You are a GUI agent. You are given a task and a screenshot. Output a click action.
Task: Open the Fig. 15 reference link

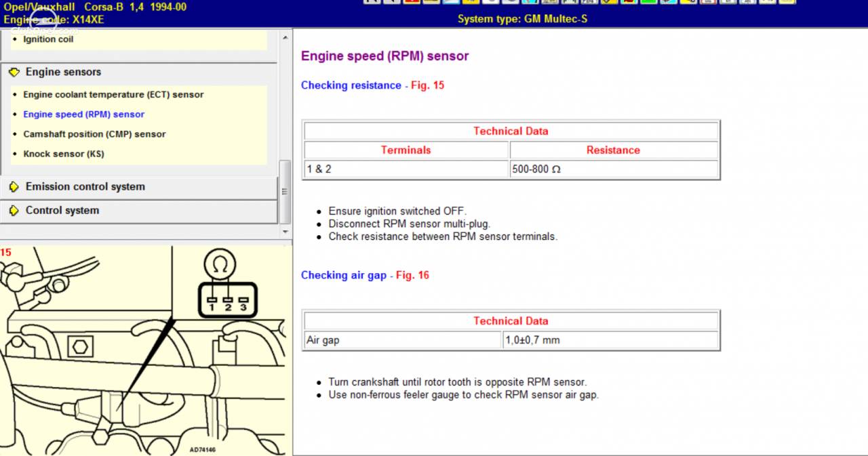[x=428, y=85]
